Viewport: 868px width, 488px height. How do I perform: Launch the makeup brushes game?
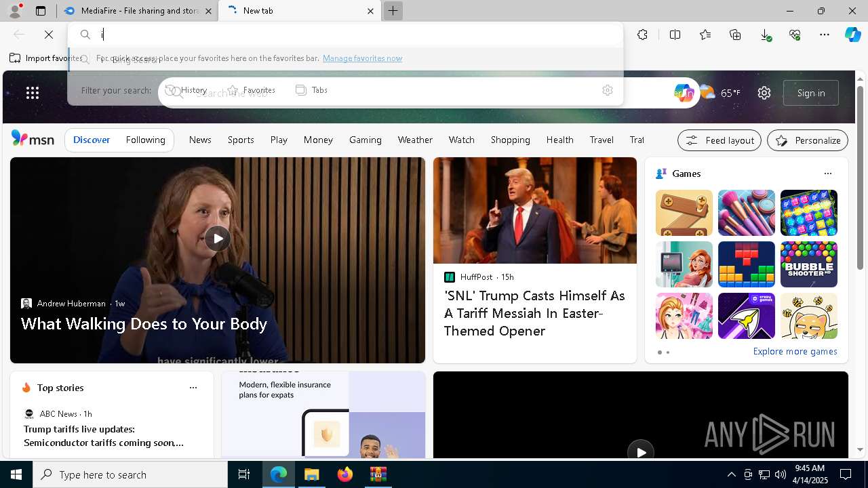tap(747, 213)
